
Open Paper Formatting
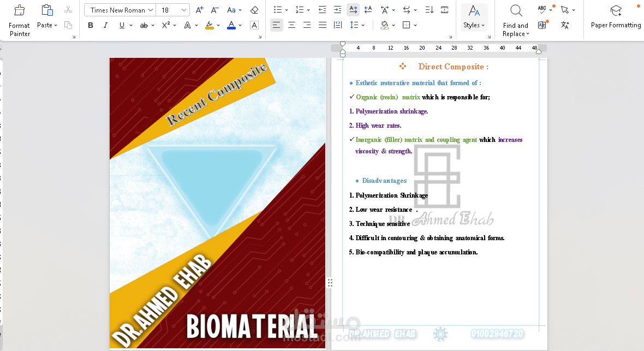(616, 17)
